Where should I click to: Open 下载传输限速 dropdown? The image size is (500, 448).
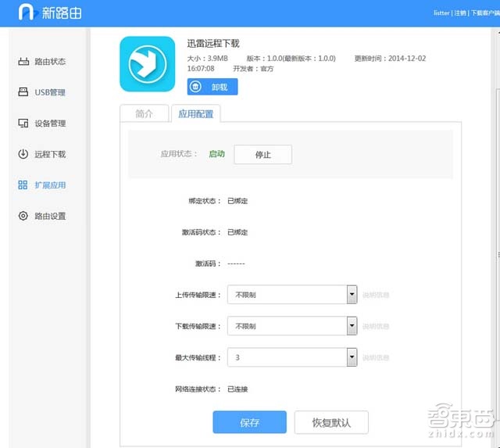tap(292, 326)
